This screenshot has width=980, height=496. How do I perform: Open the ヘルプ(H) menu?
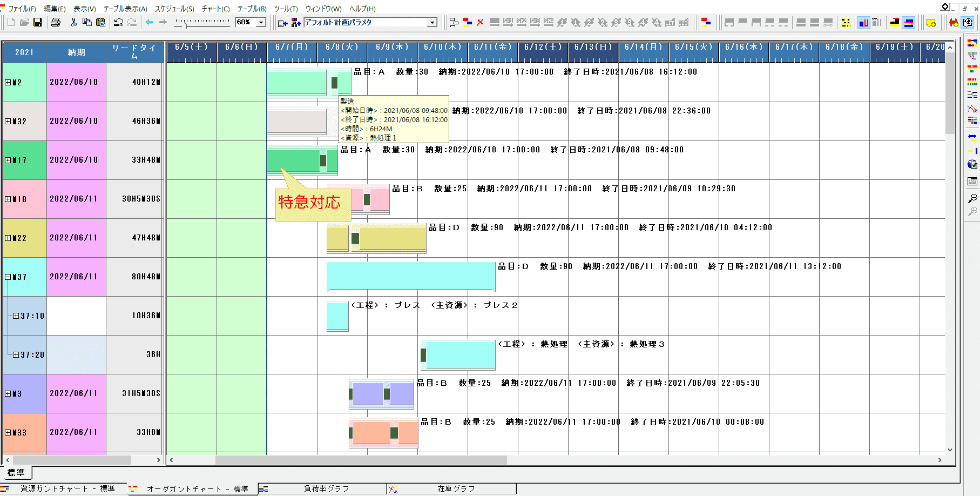(x=362, y=9)
